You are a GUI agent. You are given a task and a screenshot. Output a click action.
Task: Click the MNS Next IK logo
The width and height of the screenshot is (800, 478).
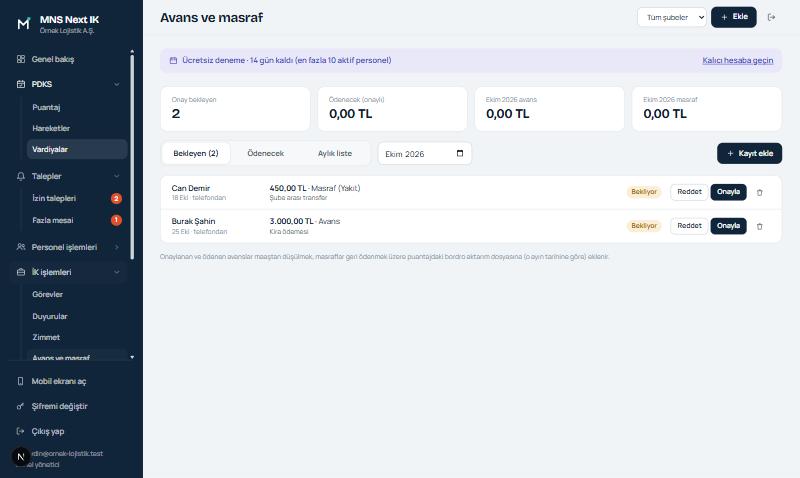pos(23,23)
